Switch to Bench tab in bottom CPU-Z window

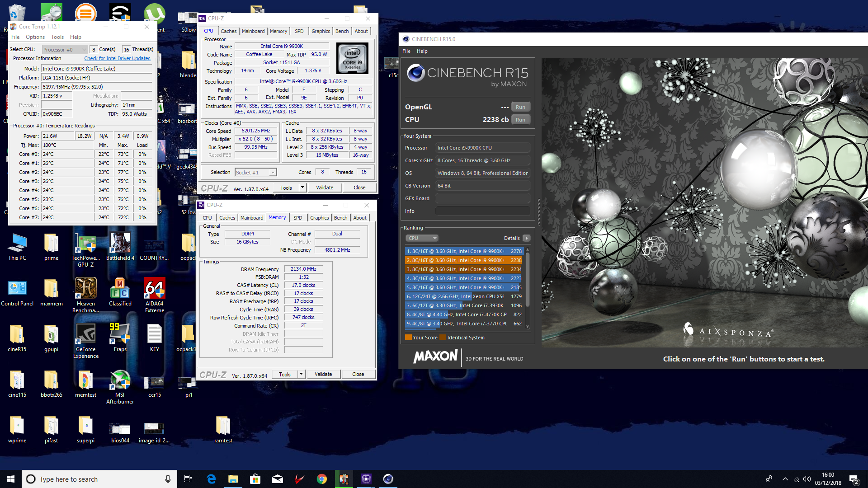pyautogui.click(x=340, y=218)
